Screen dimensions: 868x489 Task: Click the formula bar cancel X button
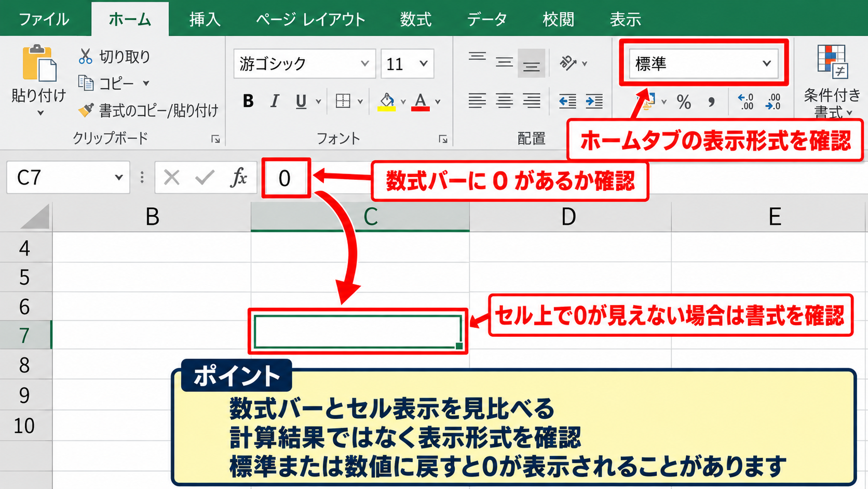pyautogui.click(x=172, y=178)
